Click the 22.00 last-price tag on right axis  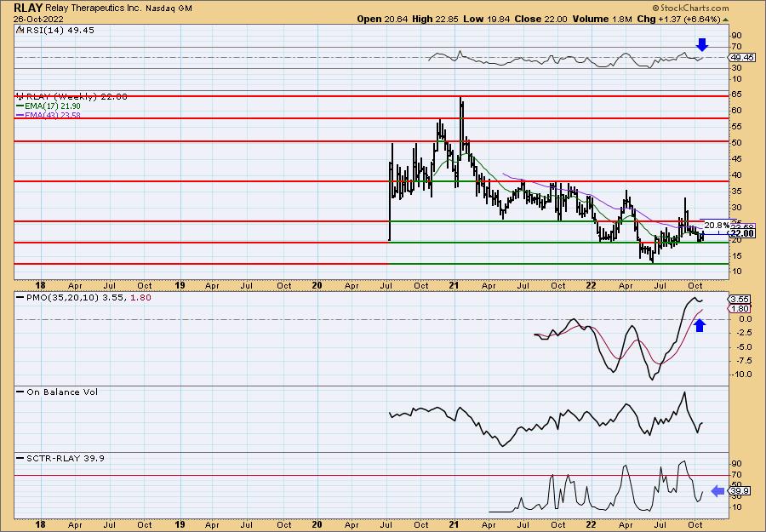[742, 234]
